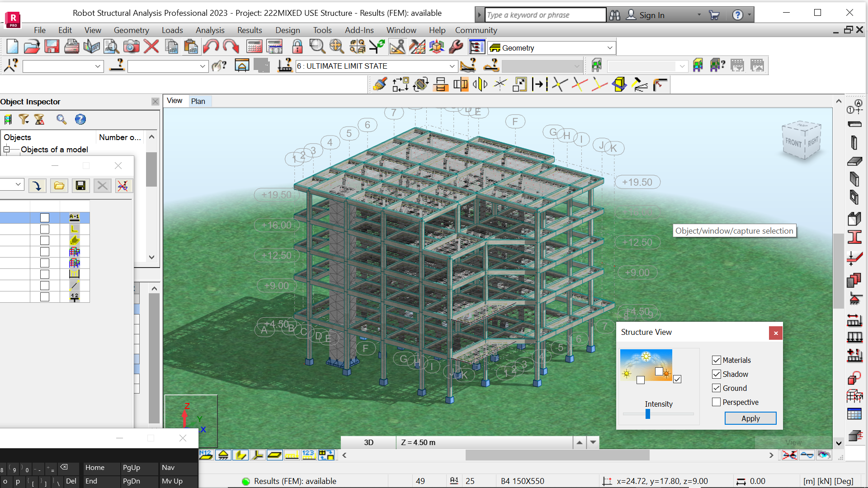Toggle the Ground checkbox
The image size is (868, 488).
click(717, 388)
